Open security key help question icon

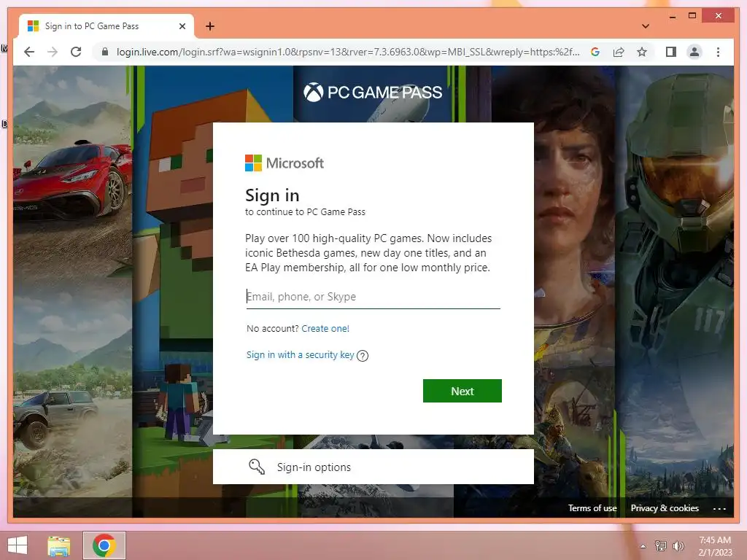point(363,356)
